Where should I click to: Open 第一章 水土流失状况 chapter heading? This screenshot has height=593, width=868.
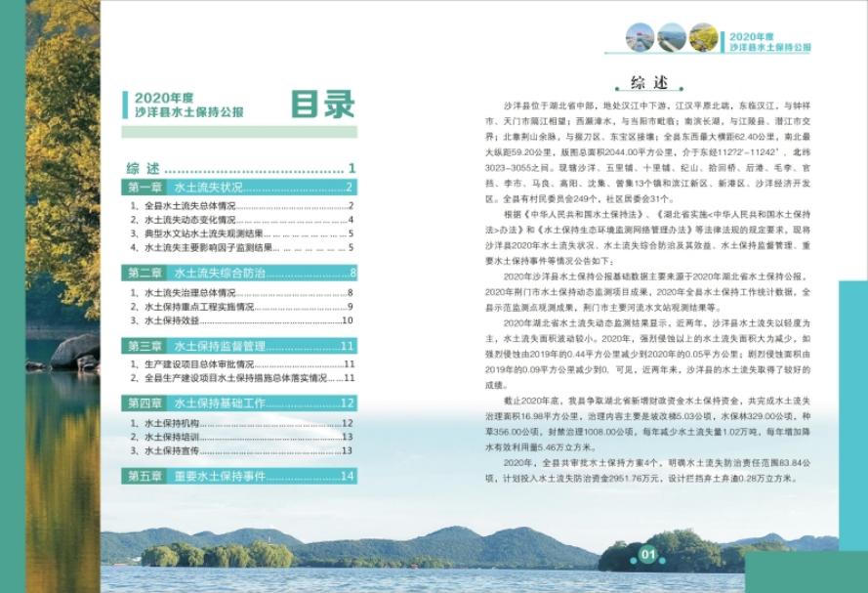coord(239,188)
